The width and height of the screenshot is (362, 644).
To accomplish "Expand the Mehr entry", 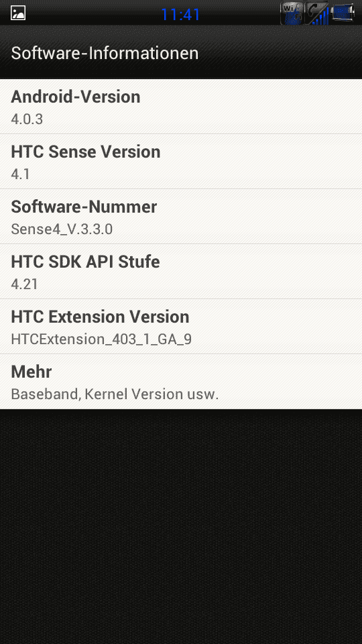I will (181, 382).
